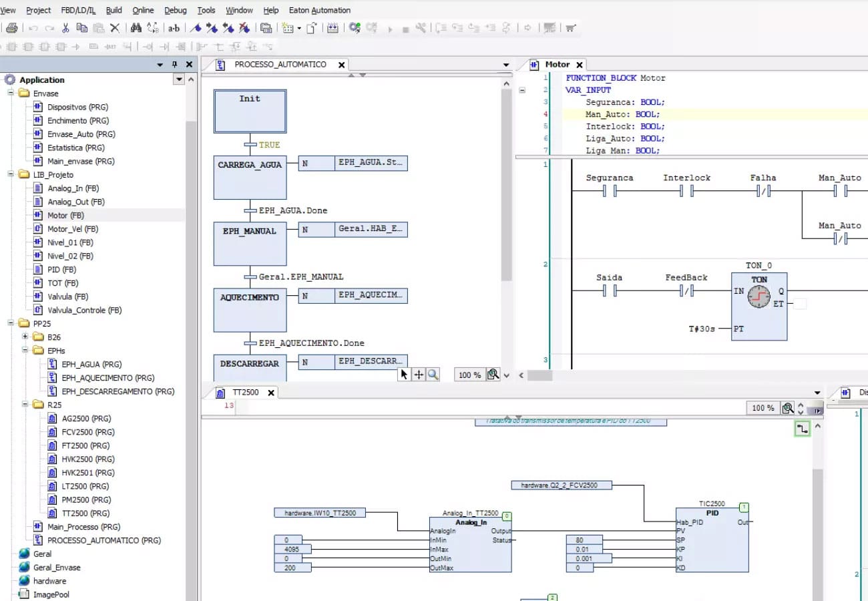
Task: Close the PROCESSO_AUTOMATICO tab
Action: point(341,65)
